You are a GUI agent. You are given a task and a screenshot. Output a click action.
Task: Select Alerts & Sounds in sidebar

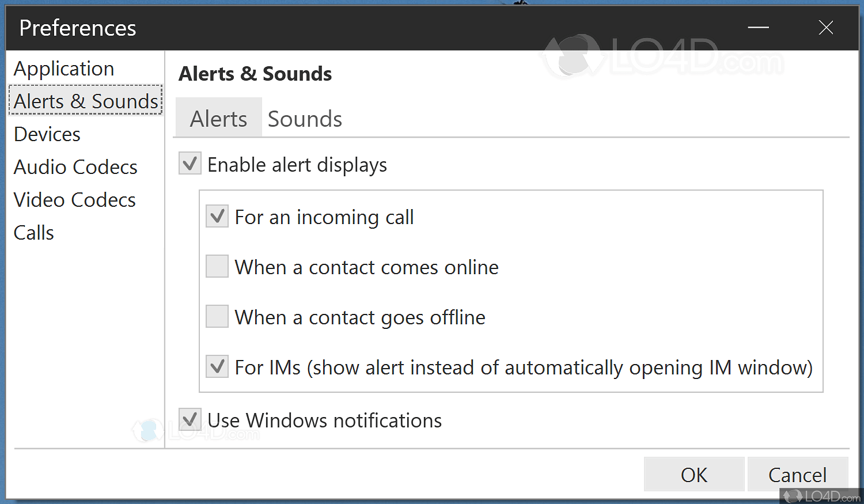point(85,100)
